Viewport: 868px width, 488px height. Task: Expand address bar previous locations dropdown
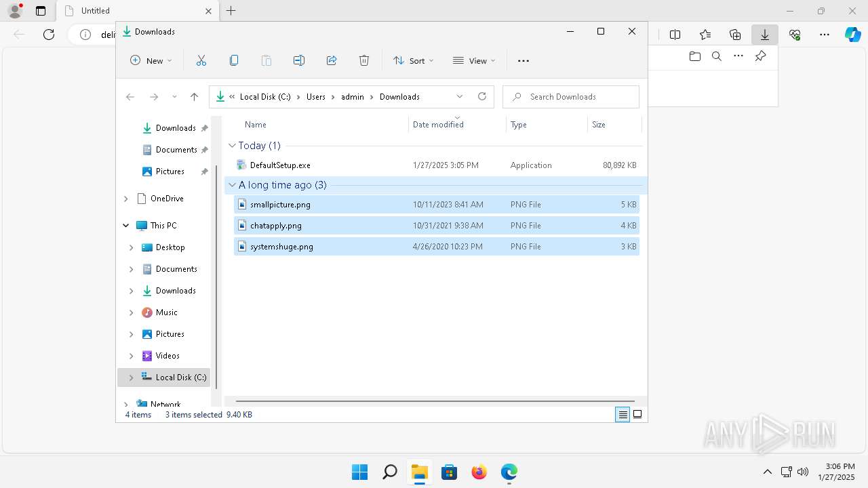tap(460, 96)
